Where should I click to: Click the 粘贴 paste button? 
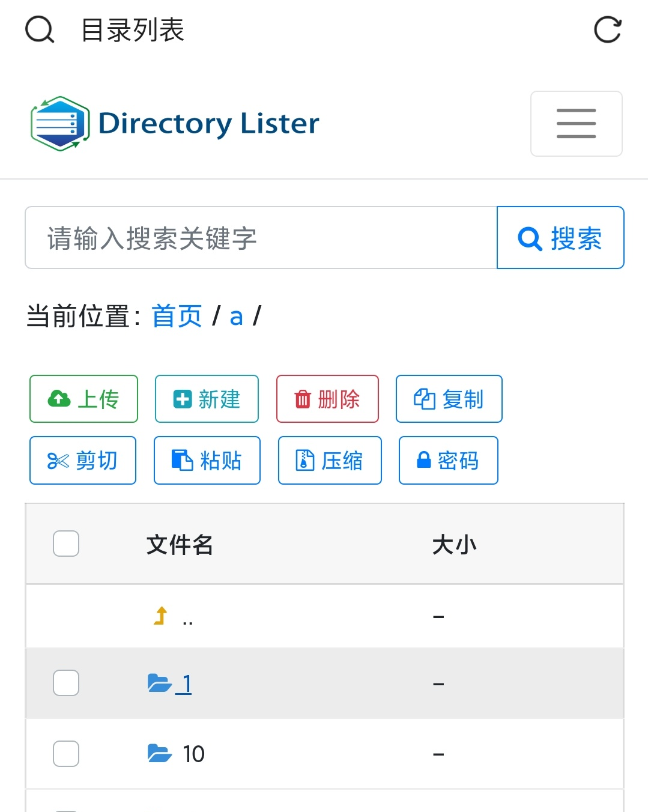tap(207, 460)
